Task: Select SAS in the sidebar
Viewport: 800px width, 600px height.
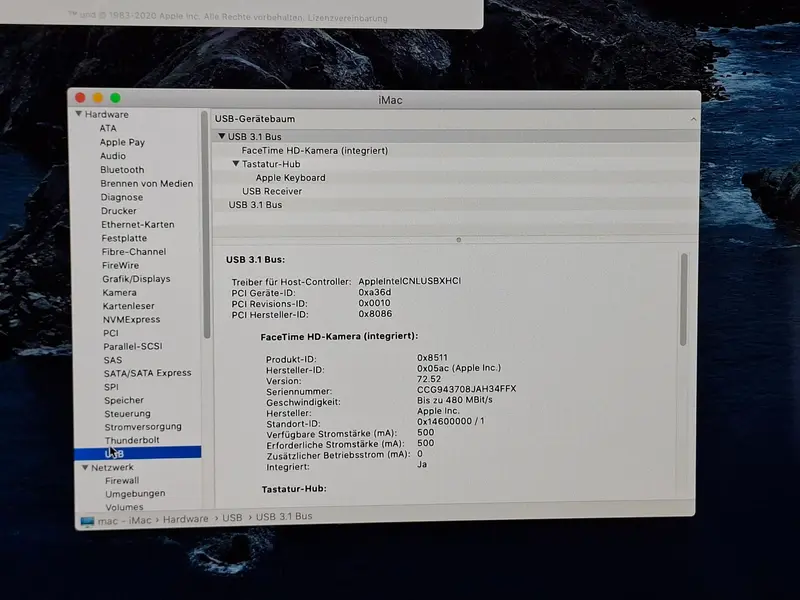Action: 113,360
